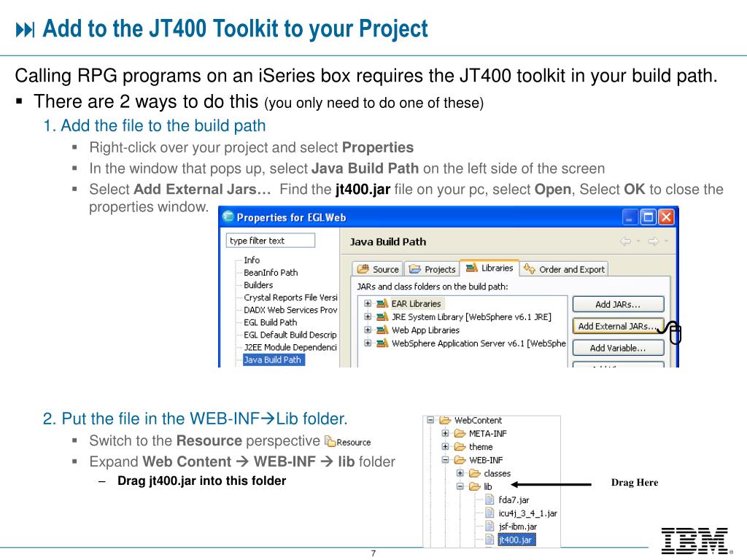Minimize the Properties for EGLWeb window
The image size is (747, 560).
pos(630,217)
